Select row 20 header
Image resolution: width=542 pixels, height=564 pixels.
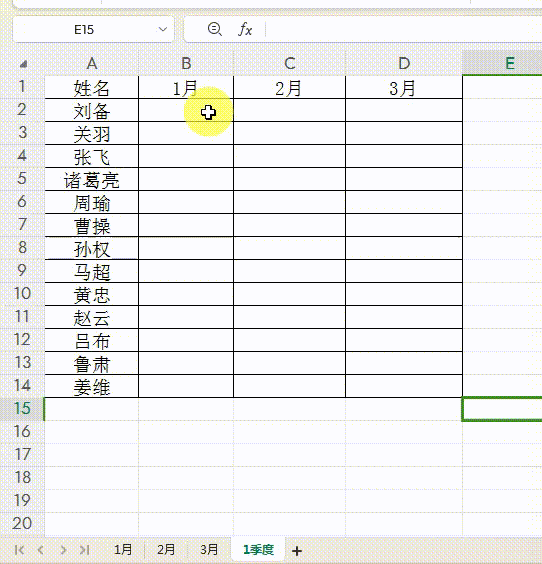click(x=22, y=524)
